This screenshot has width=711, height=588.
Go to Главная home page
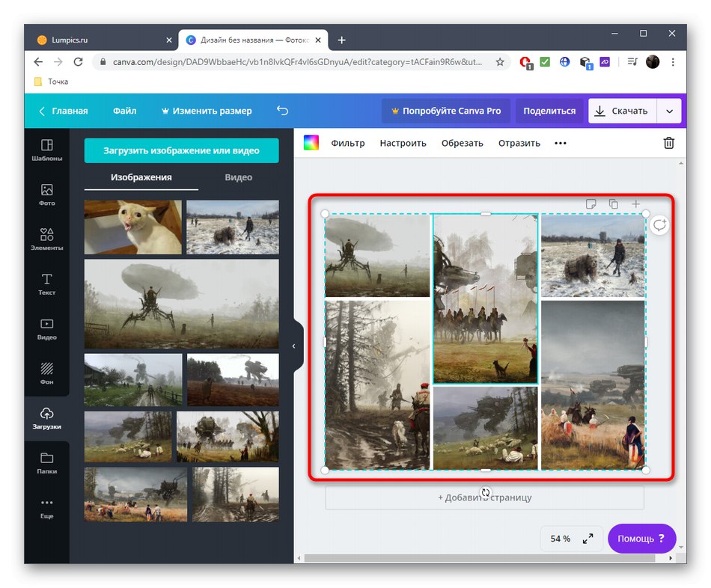pyautogui.click(x=64, y=111)
